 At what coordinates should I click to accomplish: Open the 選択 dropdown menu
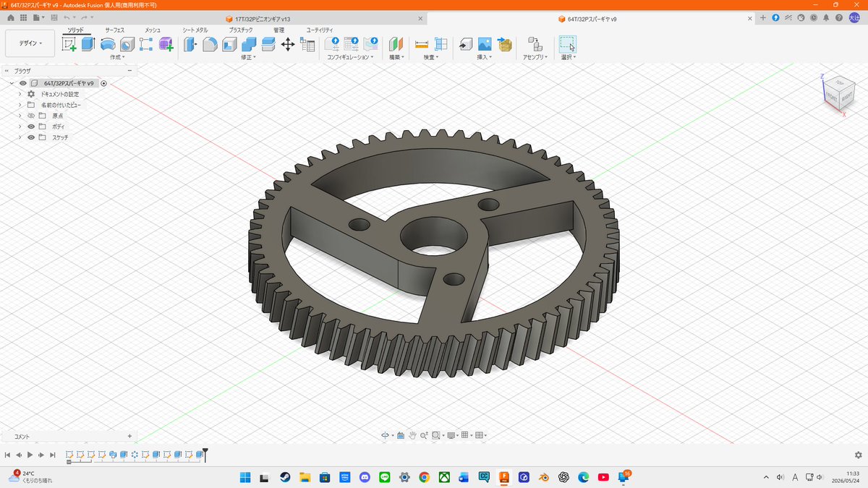tap(569, 57)
